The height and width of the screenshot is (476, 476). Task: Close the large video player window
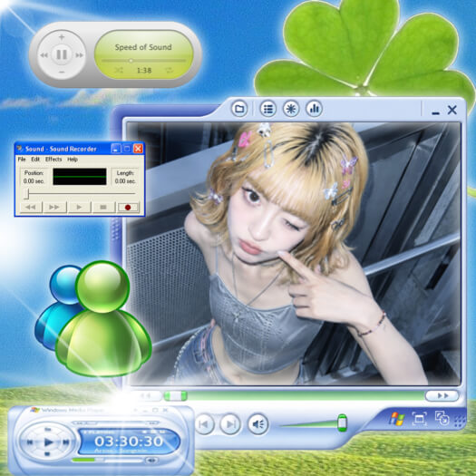coord(452,110)
